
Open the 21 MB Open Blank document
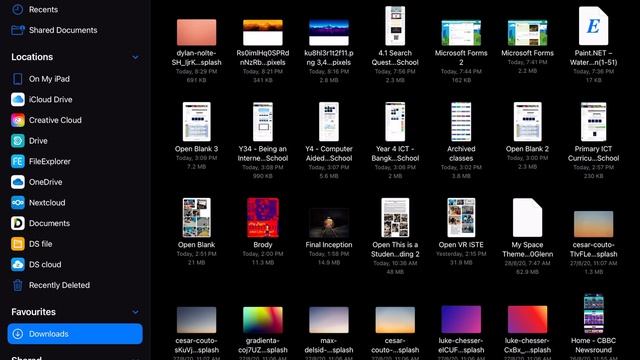[x=196, y=218]
